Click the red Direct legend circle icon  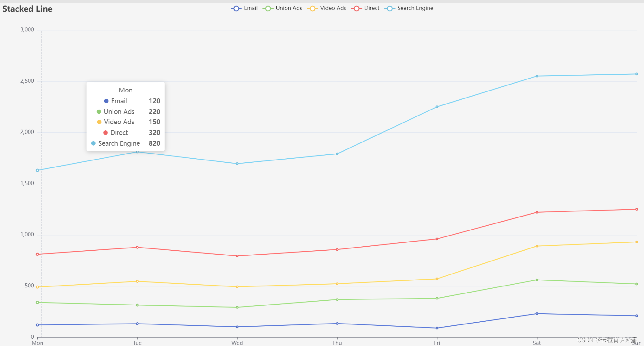(357, 8)
